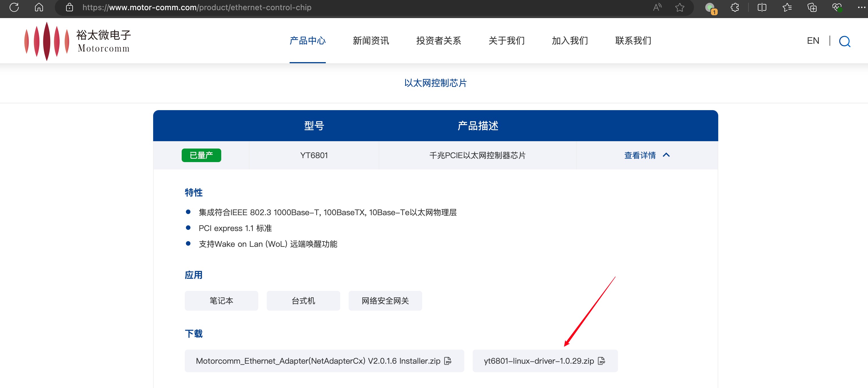Click the 以太网控制芯片 category title
Screen dimensions: 868x388
click(x=435, y=83)
